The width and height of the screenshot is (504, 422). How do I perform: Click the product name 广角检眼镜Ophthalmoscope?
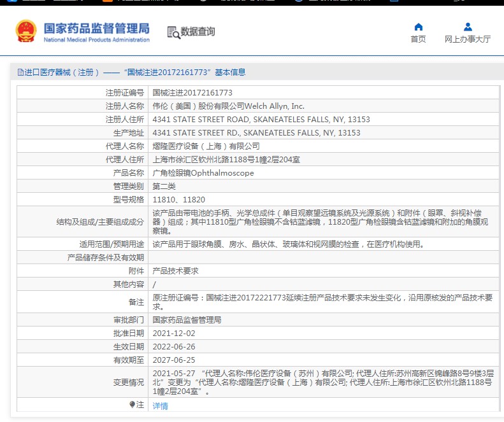pyautogui.click(x=203, y=173)
